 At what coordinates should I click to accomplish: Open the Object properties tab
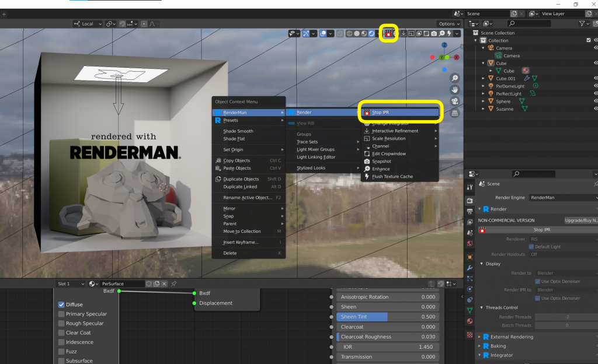pyautogui.click(x=470, y=257)
